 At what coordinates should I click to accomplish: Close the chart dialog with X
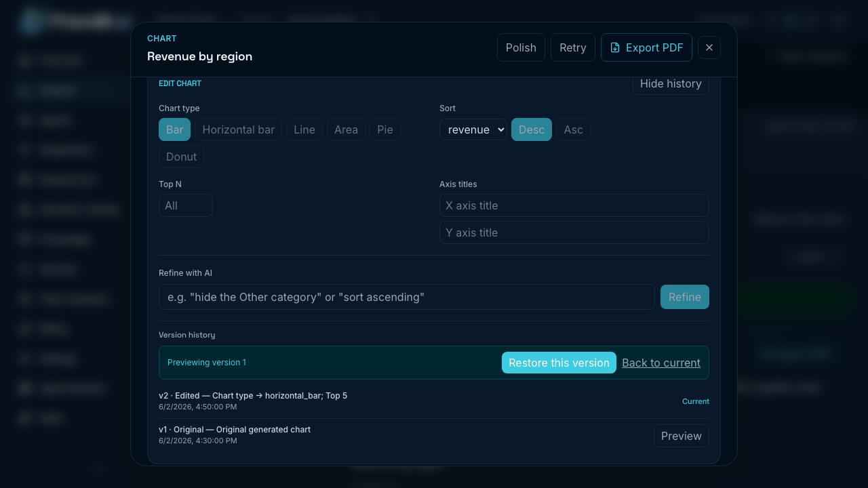709,47
